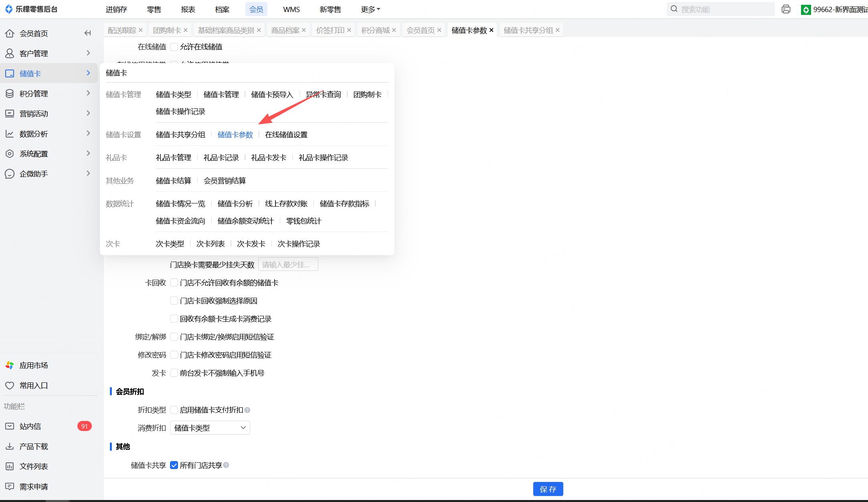Click the 产品下载 download icon
The image size is (868, 502).
click(x=10, y=446)
